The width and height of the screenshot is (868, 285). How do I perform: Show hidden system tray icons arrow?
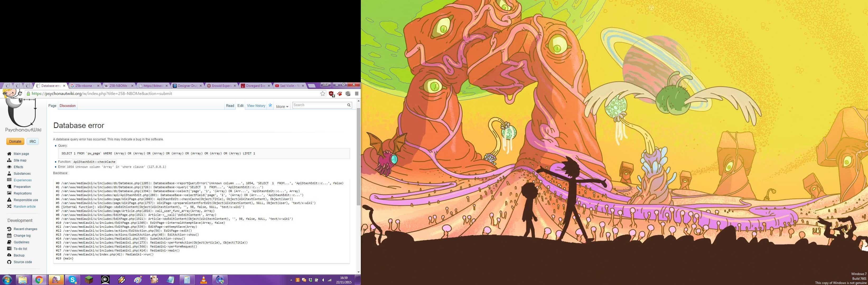(291, 280)
